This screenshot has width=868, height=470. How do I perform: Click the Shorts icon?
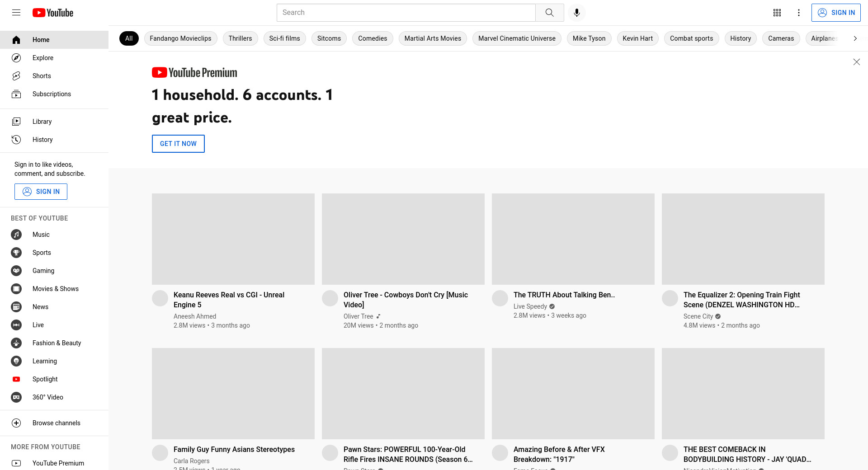(x=16, y=76)
